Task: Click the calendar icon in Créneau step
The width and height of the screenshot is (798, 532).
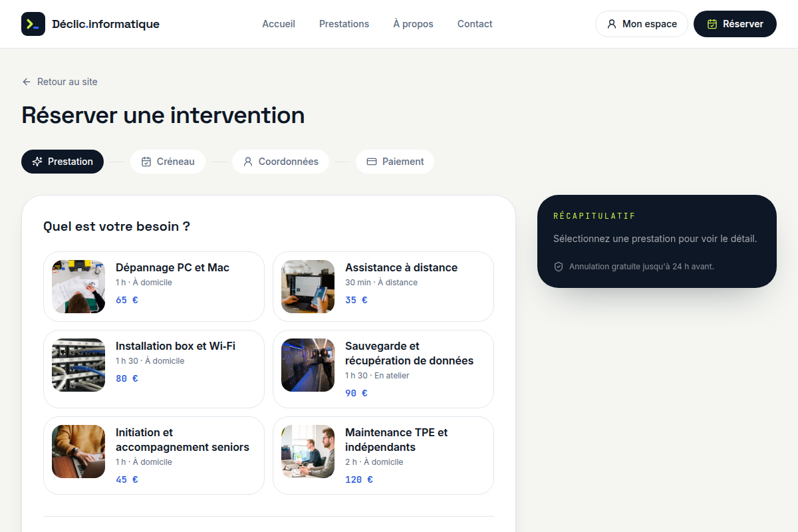Action: click(146, 162)
